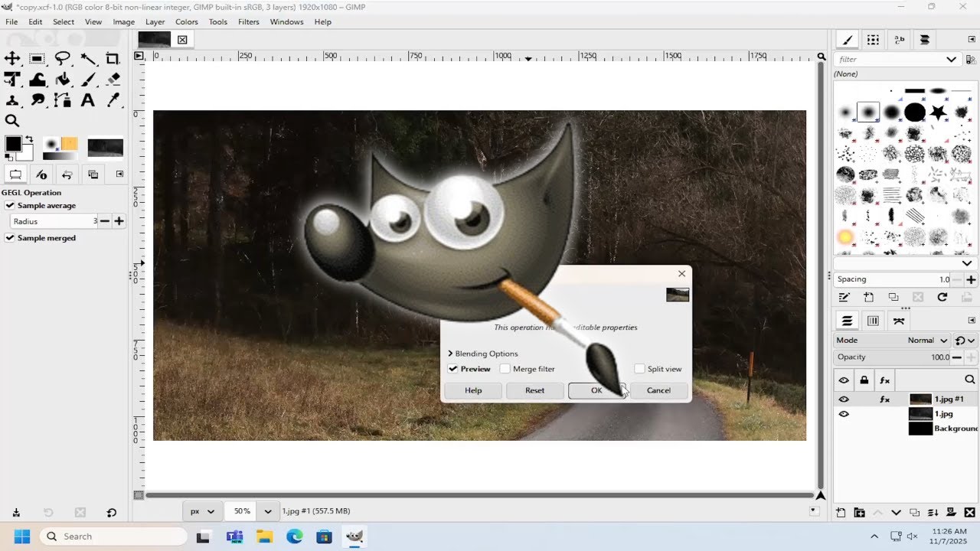This screenshot has width=980, height=551.
Task: Select the Bucket Fill tool
Action: [63, 80]
